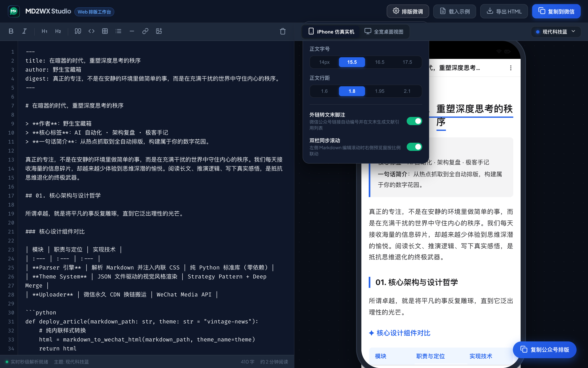
Task: Apply italic formatting from the toolbar
Action: [24, 31]
